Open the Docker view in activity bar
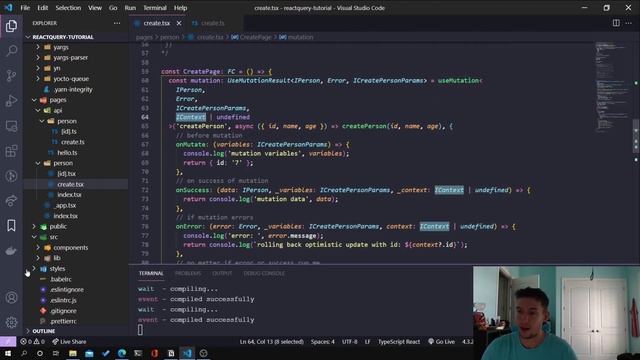 [11, 251]
